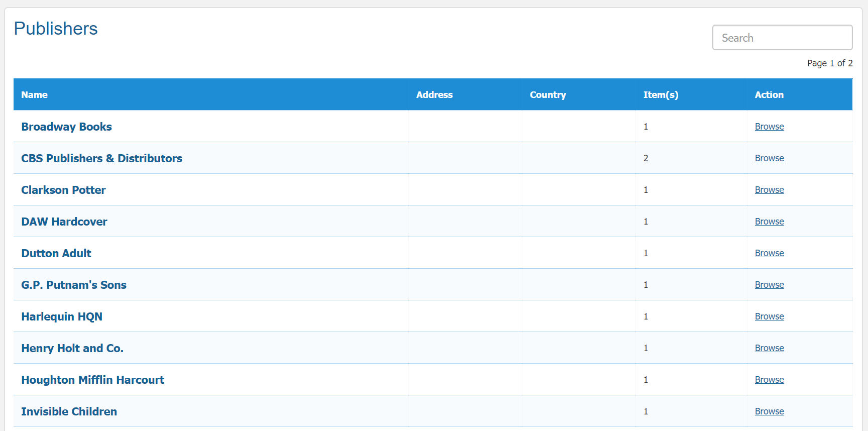Open DAW Hardcover publisher link
Image resolution: width=868 pixels, height=431 pixels.
point(64,222)
